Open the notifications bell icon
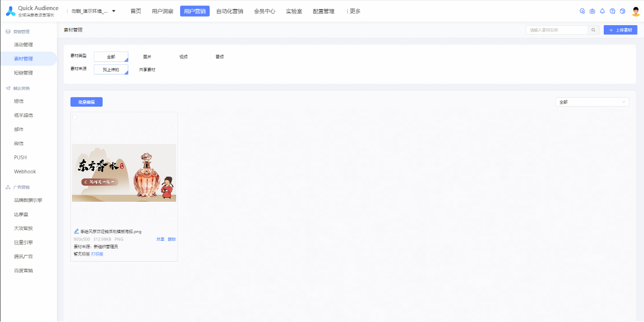This screenshot has width=644, height=322. point(602,11)
